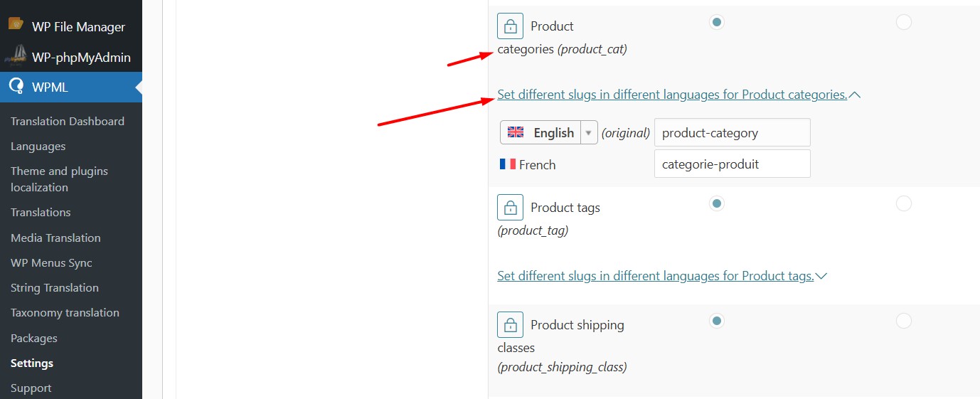
Task: Open Translation Dashboard in the WPML menu
Action: click(x=68, y=121)
